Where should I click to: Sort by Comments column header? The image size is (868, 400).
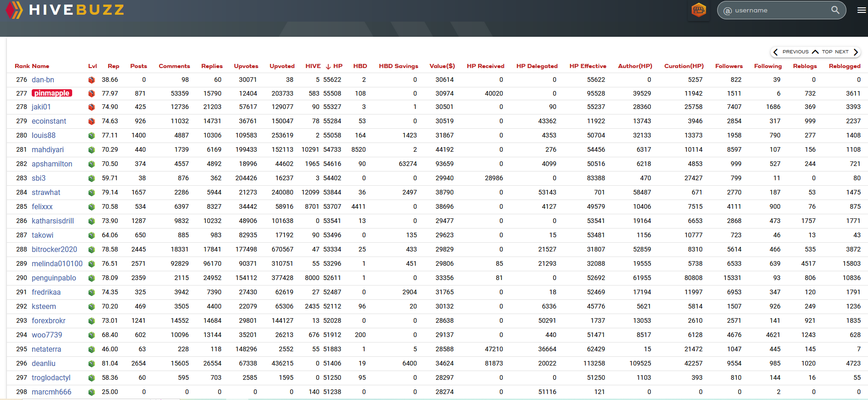(174, 66)
